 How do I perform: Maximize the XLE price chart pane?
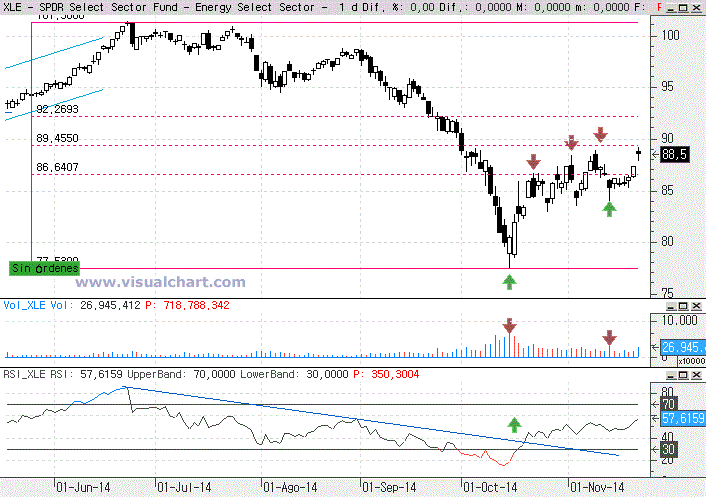683,8
